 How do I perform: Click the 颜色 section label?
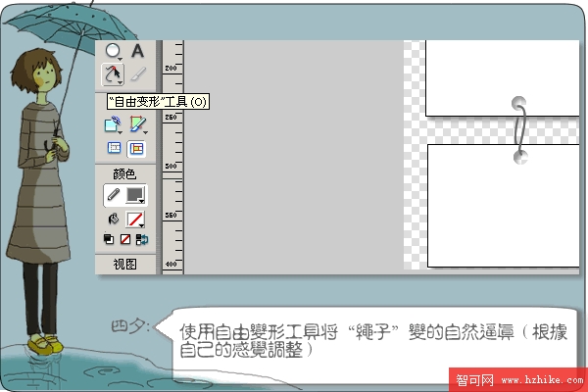tap(125, 173)
